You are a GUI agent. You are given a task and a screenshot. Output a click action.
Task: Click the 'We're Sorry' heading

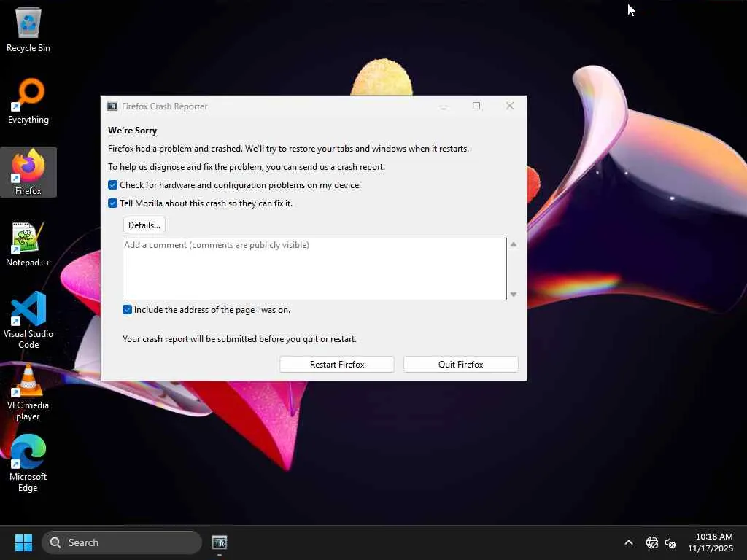133,131
